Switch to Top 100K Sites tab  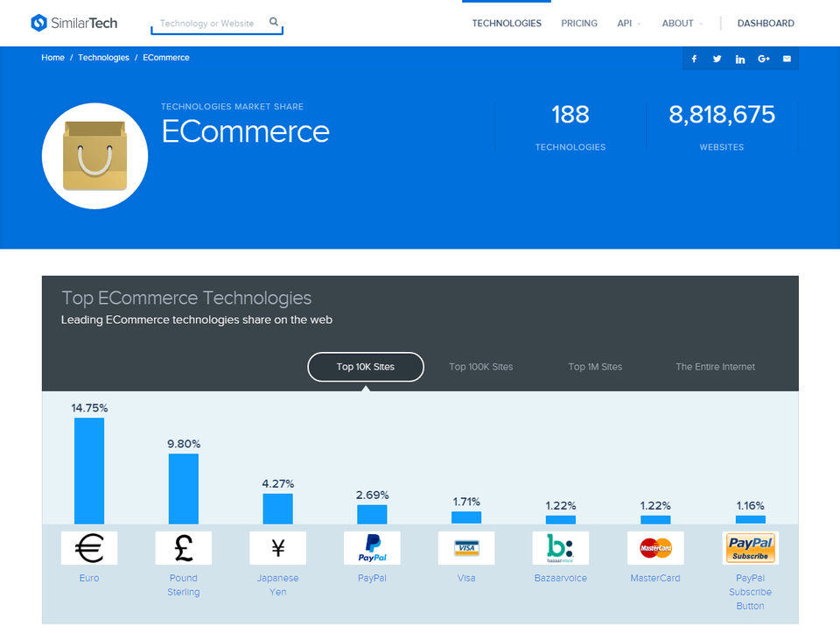point(480,367)
